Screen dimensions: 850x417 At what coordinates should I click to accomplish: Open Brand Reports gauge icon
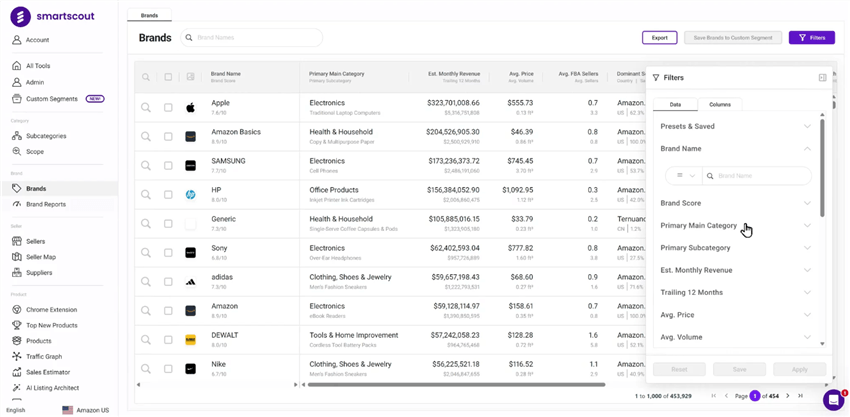tap(17, 204)
